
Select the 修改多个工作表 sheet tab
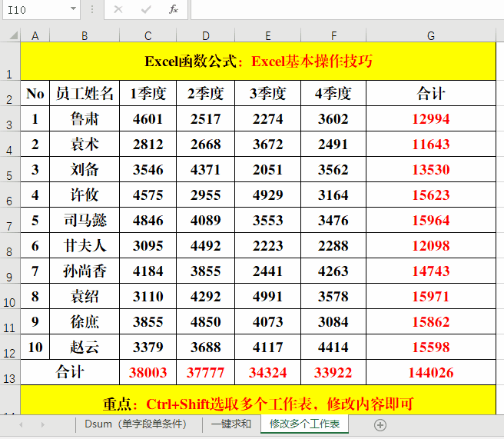coord(304,424)
